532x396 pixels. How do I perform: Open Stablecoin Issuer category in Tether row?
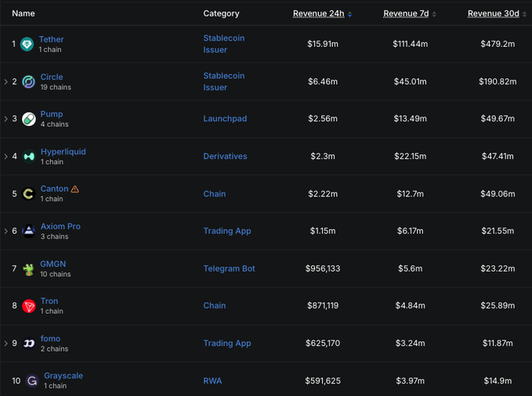[224, 44]
